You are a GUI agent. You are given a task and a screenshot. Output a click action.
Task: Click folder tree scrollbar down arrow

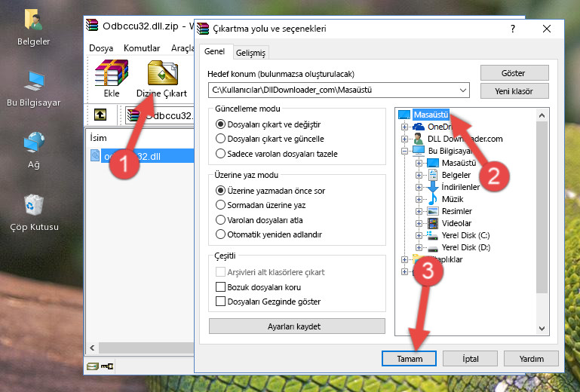[x=542, y=329]
